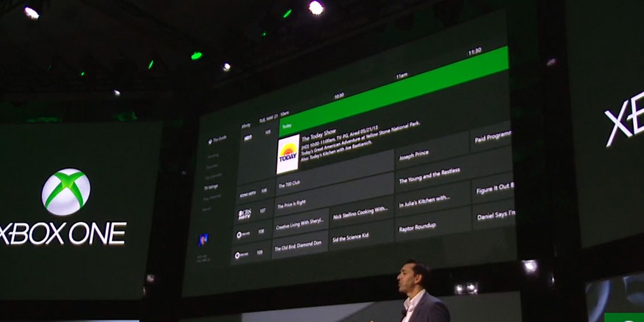This screenshot has width=644, height=322.
Task: Click channel number 107
Action: (263, 210)
